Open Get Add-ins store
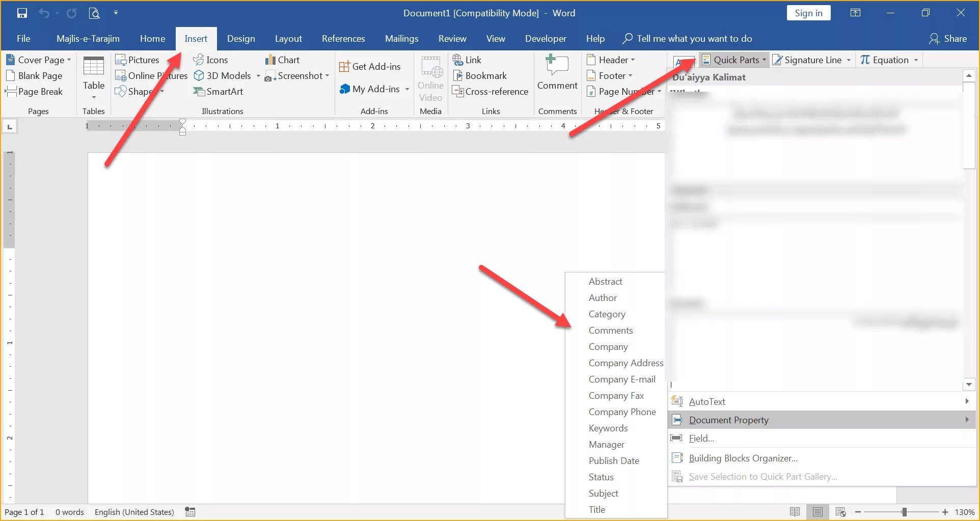Viewport: 980px width, 521px height. coord(370,67)
